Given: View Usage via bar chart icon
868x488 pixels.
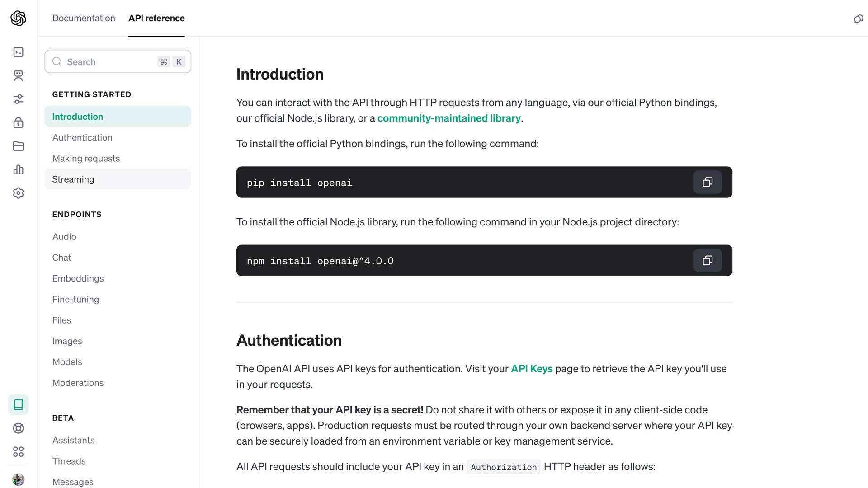Looking at the screenshot, I should point(18,169).
